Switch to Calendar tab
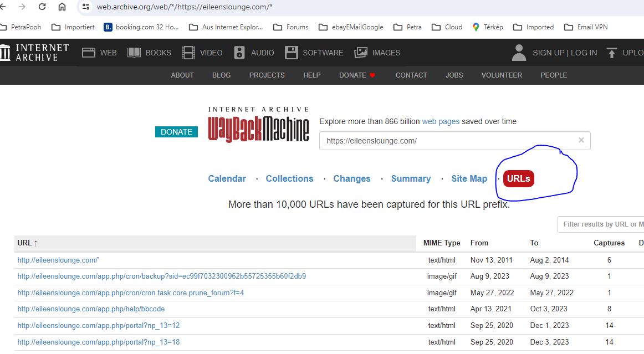This screenshot has width=644, height=354. click(x=227, y=178)
